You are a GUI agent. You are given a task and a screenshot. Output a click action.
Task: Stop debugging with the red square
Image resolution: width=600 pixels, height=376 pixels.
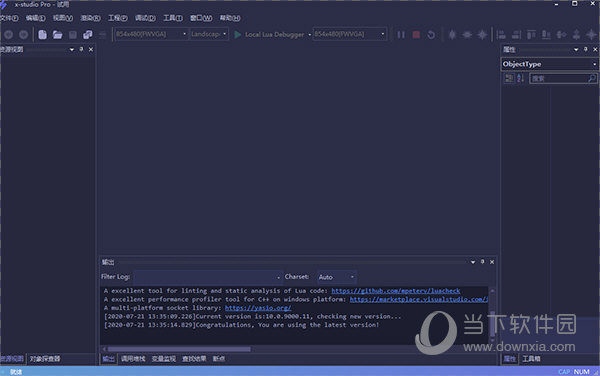click(x=416, y=35)
